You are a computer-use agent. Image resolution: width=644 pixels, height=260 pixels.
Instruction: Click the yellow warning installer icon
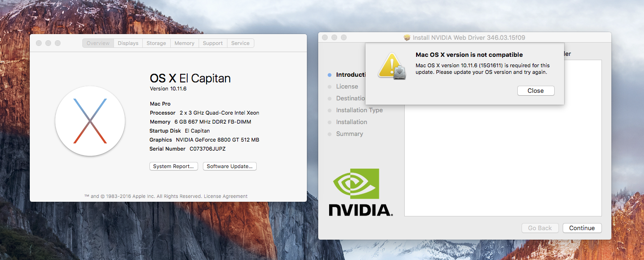click(x=392, y=66)
